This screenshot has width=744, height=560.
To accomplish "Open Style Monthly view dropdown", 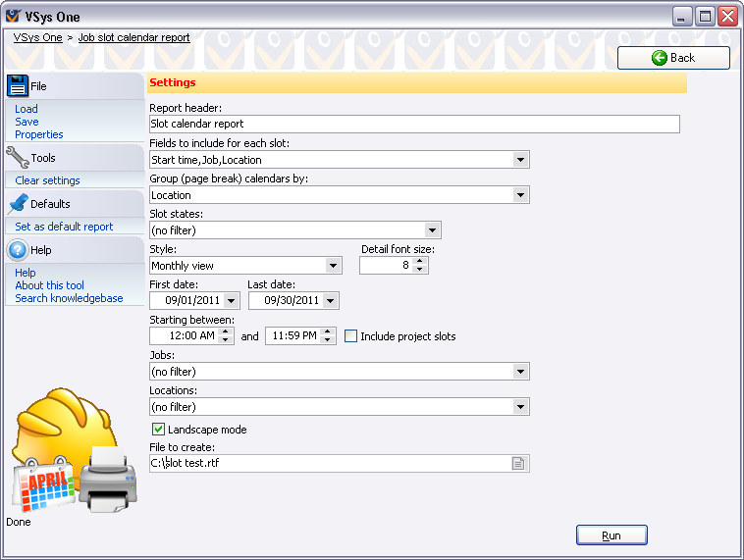I will (333, 266).
